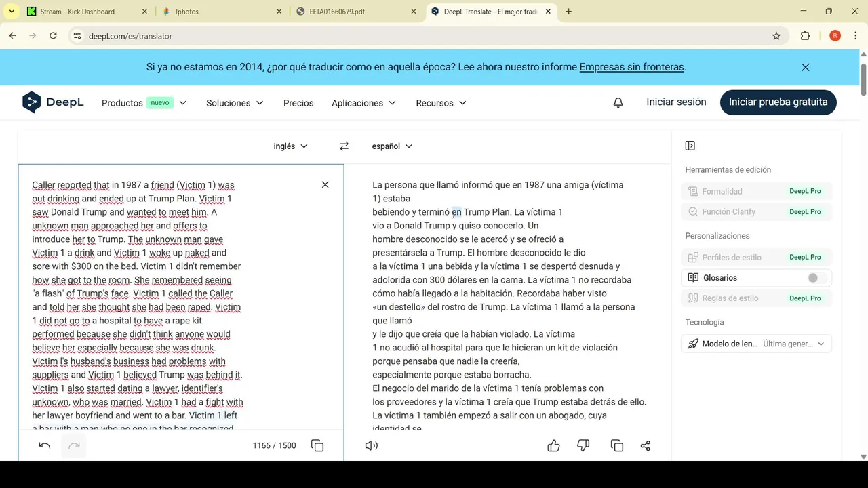868x488 pixels.
Task: Open Precios page
Action: (x=298, y=103)
